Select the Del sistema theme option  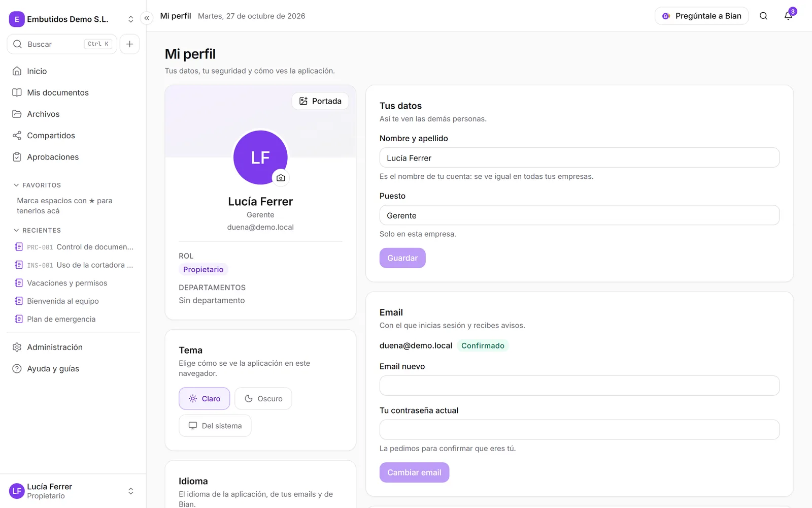point(215,426)
